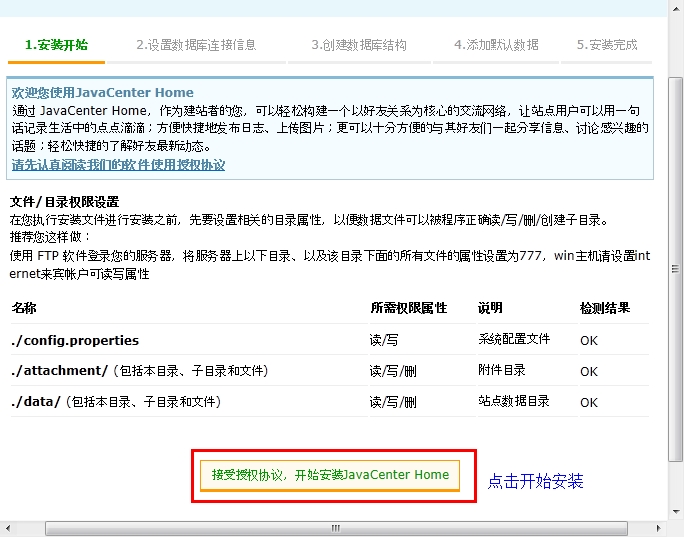Click the horizontal scrollbar right arrow
The width and height of the screenshot is (684, 537).
659,528
